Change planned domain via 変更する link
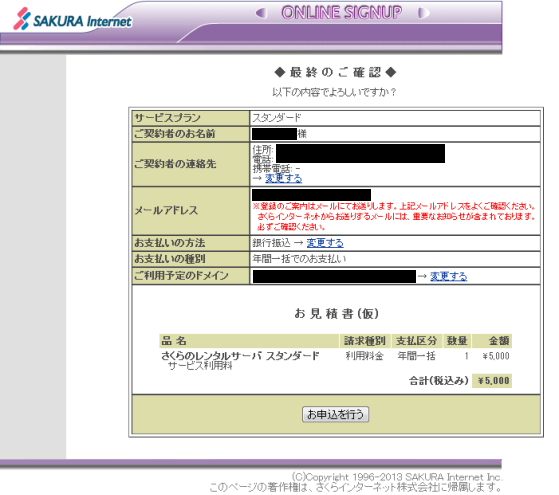 click(448, 276)
